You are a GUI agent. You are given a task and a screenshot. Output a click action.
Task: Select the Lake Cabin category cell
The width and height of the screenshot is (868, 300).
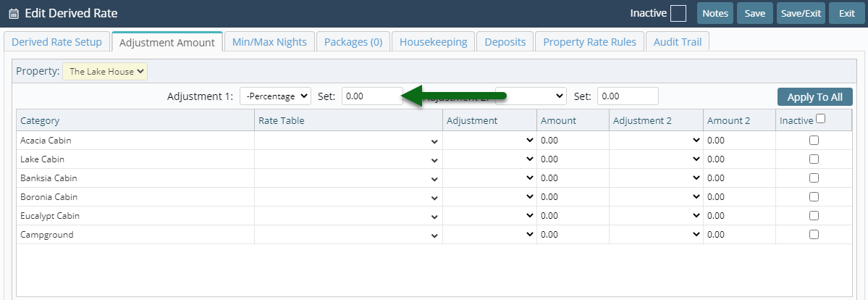point(135,159)
